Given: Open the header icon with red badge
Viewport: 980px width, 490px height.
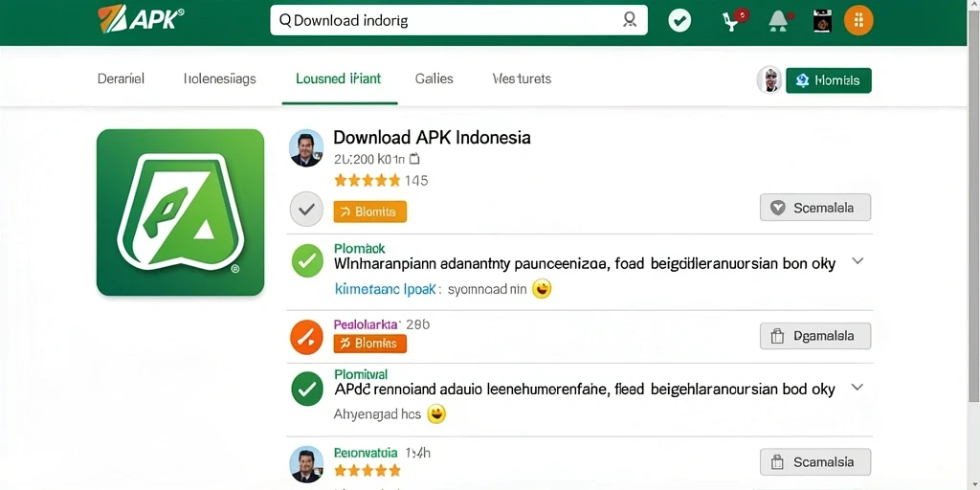Looking at the screenshot, I should pos(734,21).
